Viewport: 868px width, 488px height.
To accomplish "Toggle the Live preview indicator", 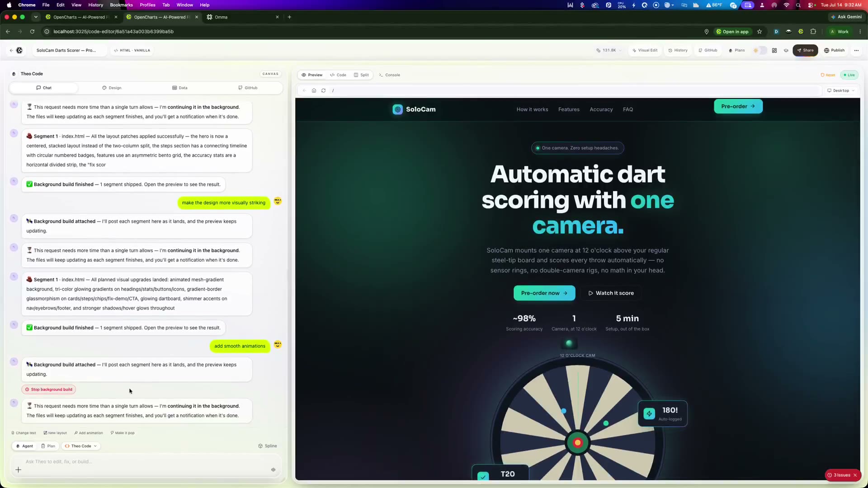I will (x=849, y=75).
